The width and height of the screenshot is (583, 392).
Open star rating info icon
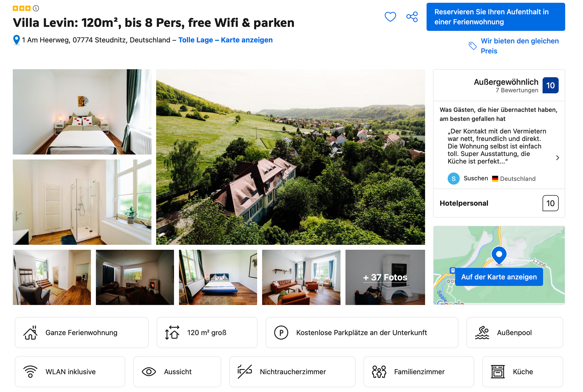(x=36, y=8)
